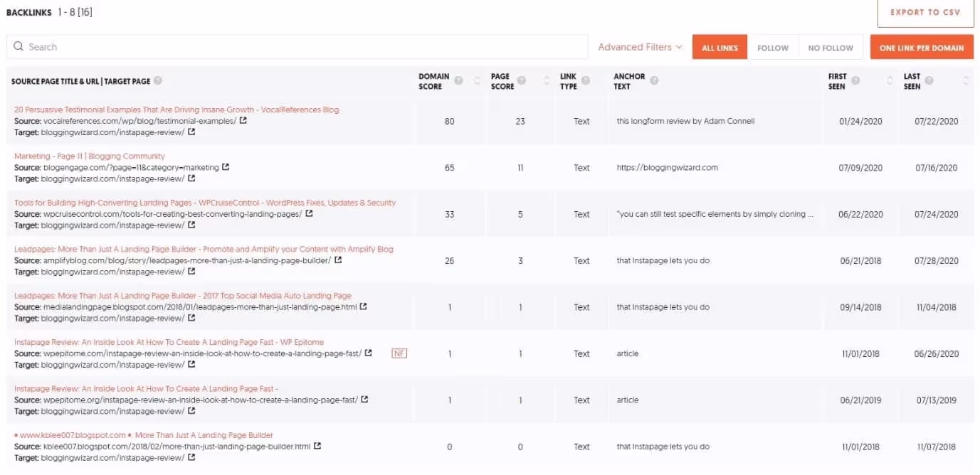Select the No Follow filter tab

pos(831,48)
